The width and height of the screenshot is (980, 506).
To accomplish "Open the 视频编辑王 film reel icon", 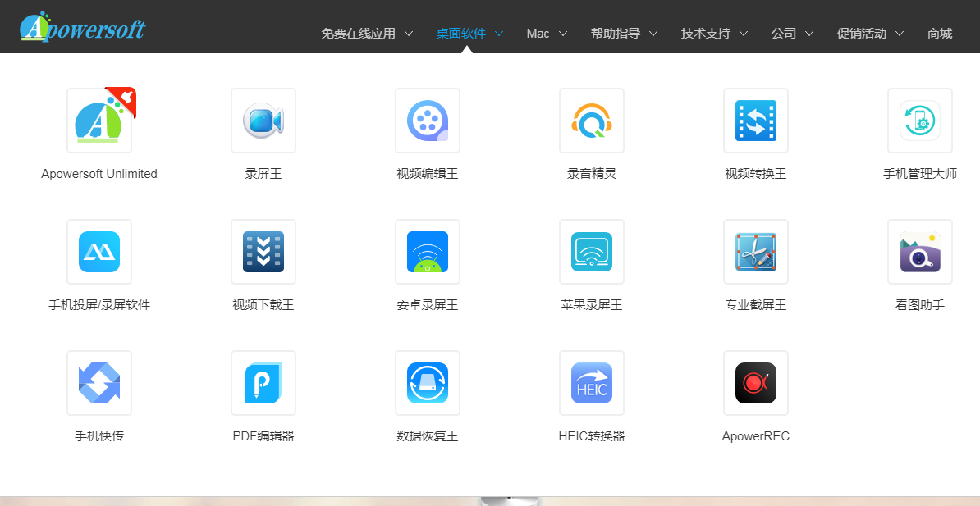I will coord(428,121).
